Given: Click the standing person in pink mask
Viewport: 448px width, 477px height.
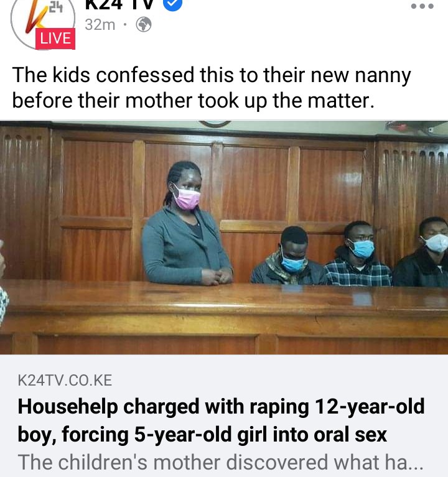Looking at the screenshot, I should 186,224.
